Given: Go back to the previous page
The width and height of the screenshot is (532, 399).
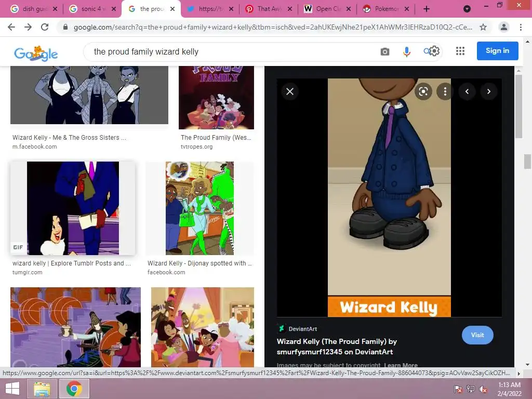Looking at the screenshot, I should click(11, 27).
